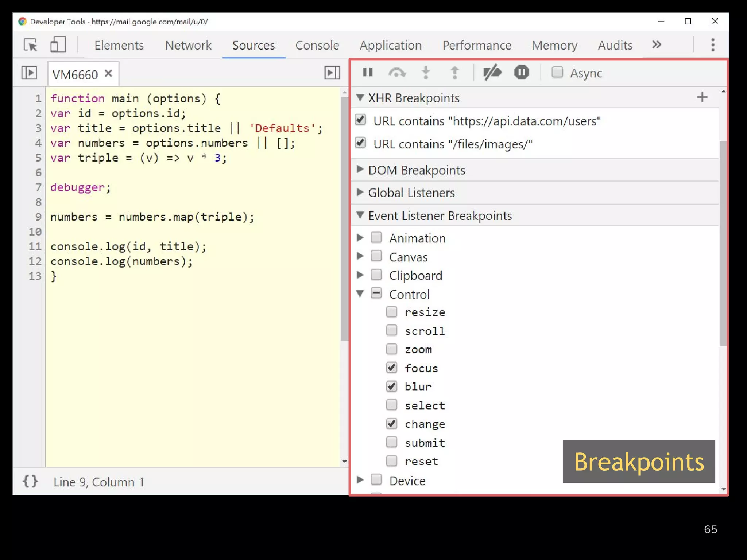Screen dimensions: 747x560
Task: Select the inspect element cursor tool
Action: [31, 45]
